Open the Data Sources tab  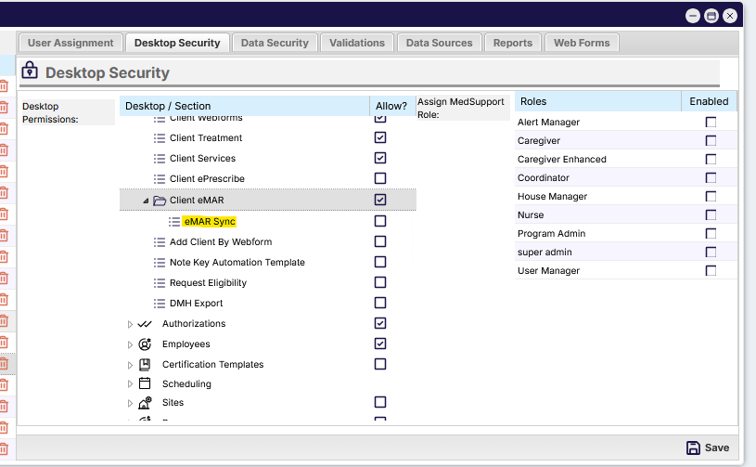pos(439,43)
